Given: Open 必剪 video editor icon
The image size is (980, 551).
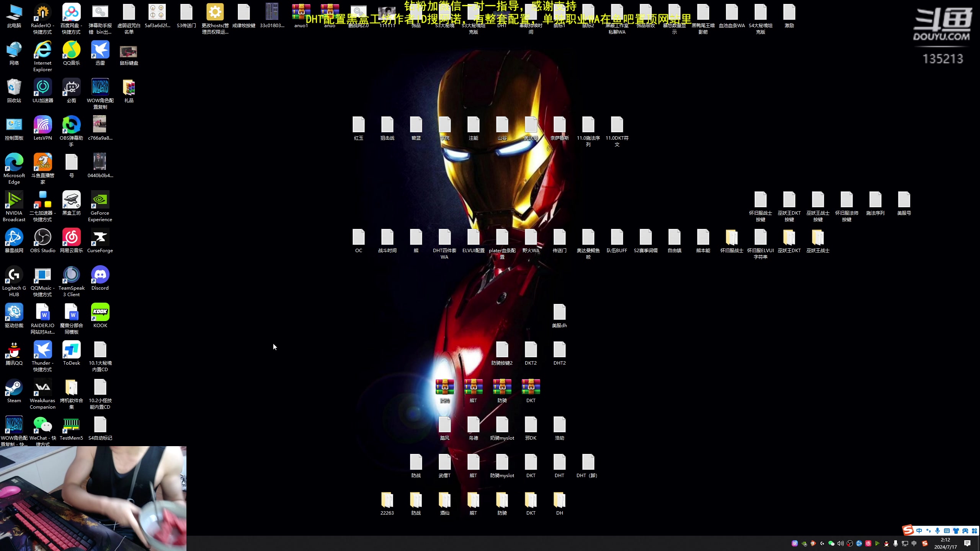Looking at the screenshot, I should (72, 91).
